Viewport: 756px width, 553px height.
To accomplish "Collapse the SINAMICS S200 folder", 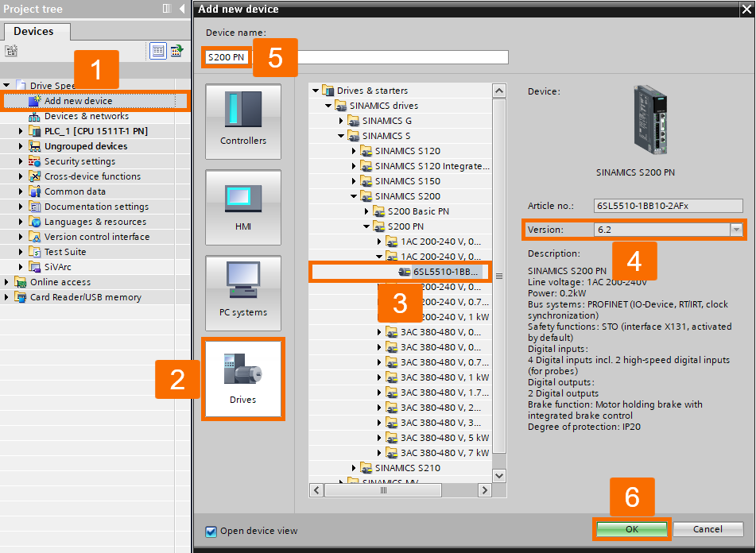I will [354, 196].
